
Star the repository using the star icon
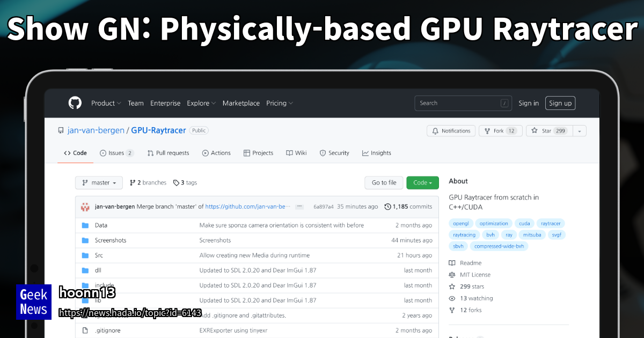[535, 130]
